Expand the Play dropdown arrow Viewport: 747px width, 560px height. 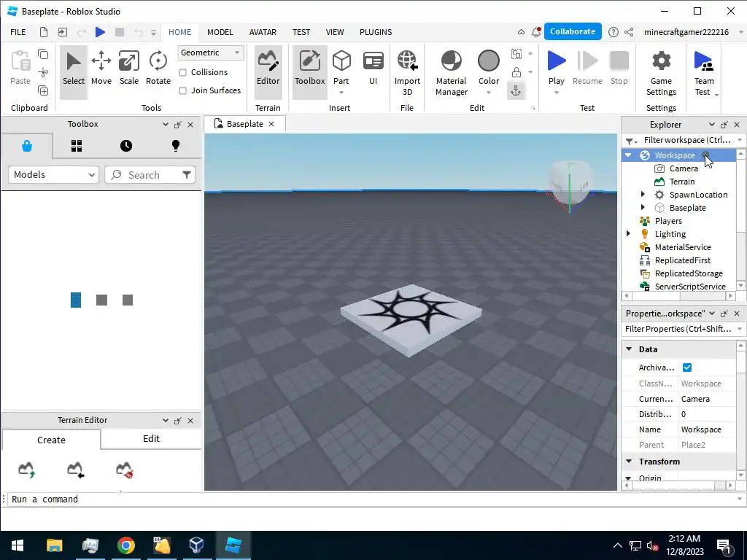pos(556,93)
